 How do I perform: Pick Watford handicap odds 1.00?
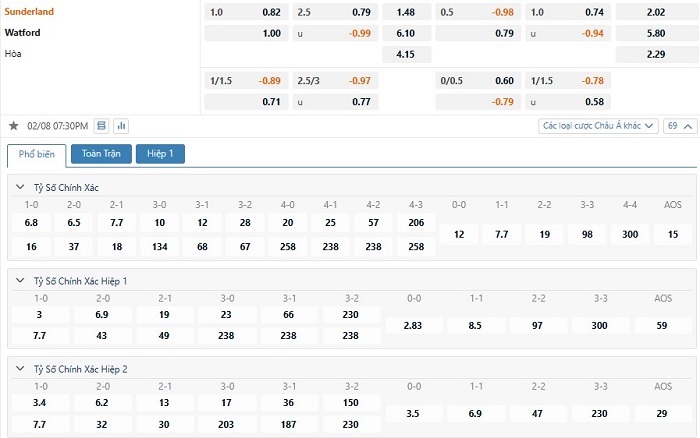pos(246,33)
